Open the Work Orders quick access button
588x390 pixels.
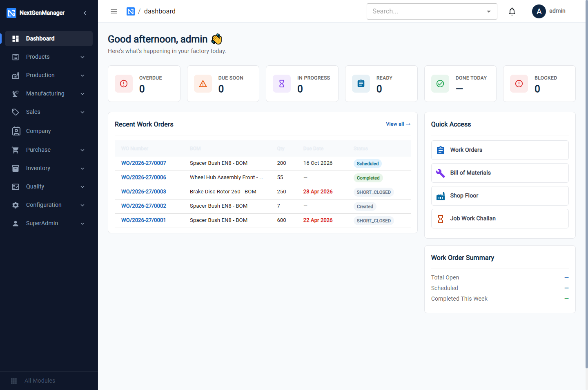point(500,150)
